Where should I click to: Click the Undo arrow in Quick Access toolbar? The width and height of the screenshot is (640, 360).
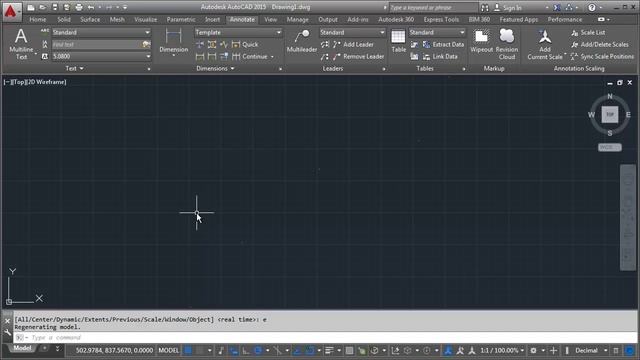tap(91, 7)
